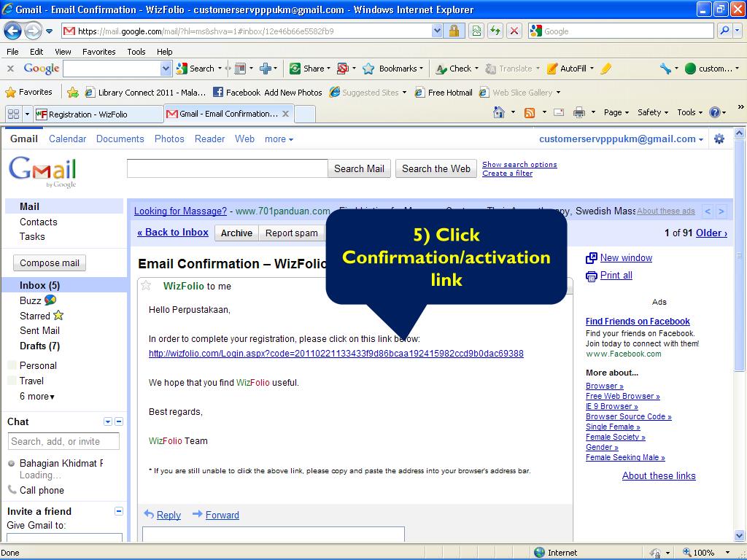Click the yellow highlighter icon on Google Toolbar

tap(606, 69)
